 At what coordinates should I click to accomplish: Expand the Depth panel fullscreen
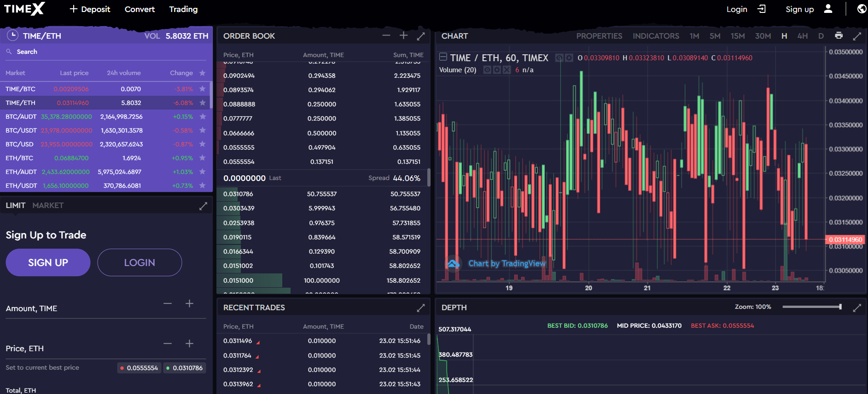pos(857,307)
